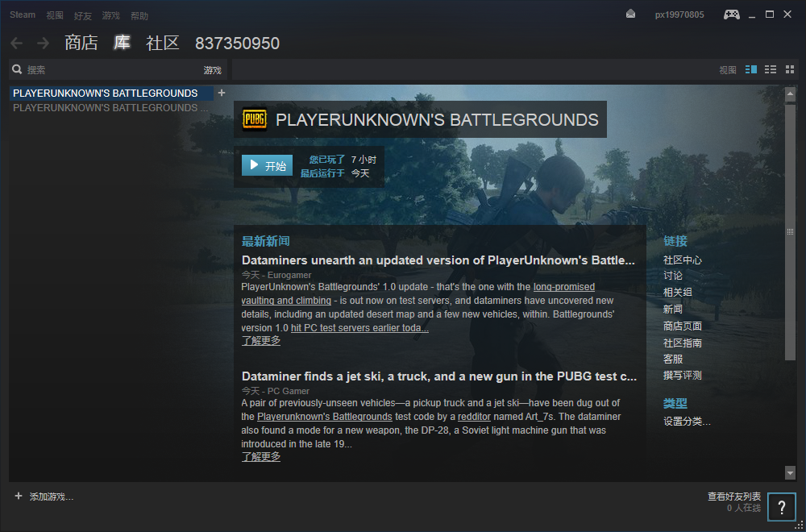Follow the hit PC test servers link
This screenshot has height=532, width=806.
[359, 328]
